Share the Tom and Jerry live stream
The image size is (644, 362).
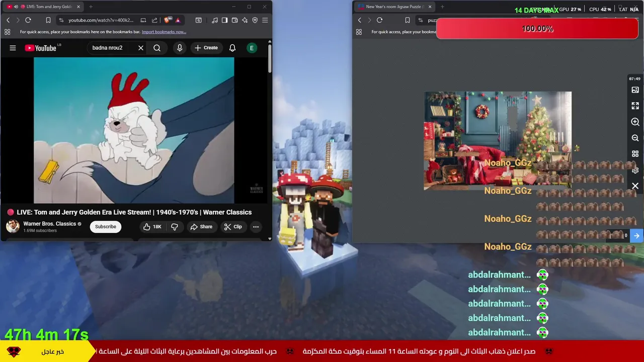[201, 227]
